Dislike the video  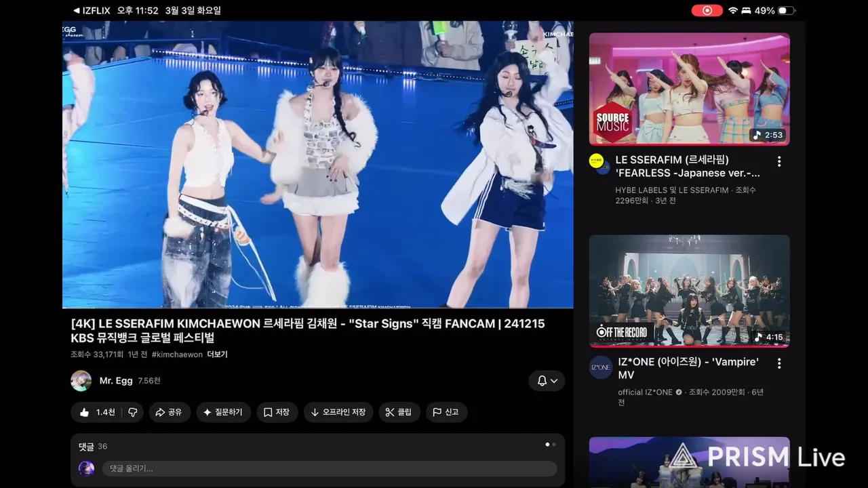133,412
